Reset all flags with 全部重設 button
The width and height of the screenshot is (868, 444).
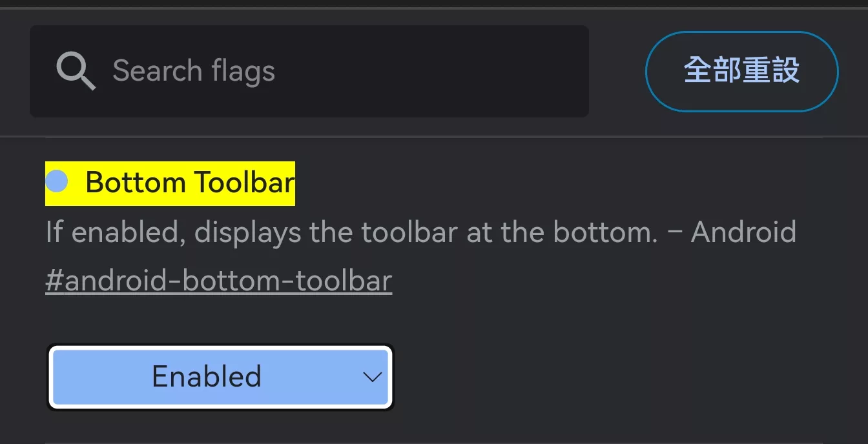coord(741,71)
